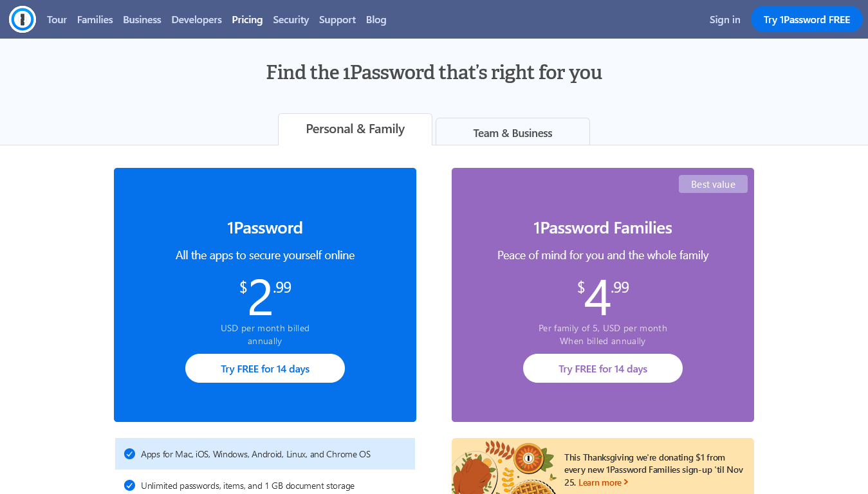Click the blue checkmark beside apps feature
868x494 pixels.
click(129, 453)
